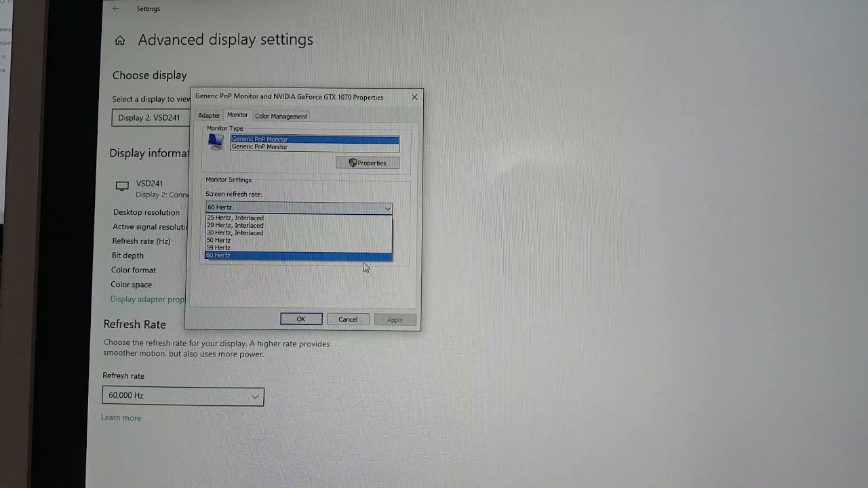This screenshot has height=488, width=868.
Task: Choose 60 Hertz in the list
Action: tap(298, 256)
